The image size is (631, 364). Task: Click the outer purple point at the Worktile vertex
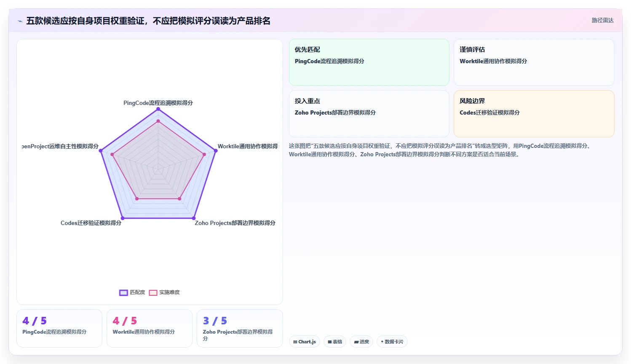click(216, 151)
